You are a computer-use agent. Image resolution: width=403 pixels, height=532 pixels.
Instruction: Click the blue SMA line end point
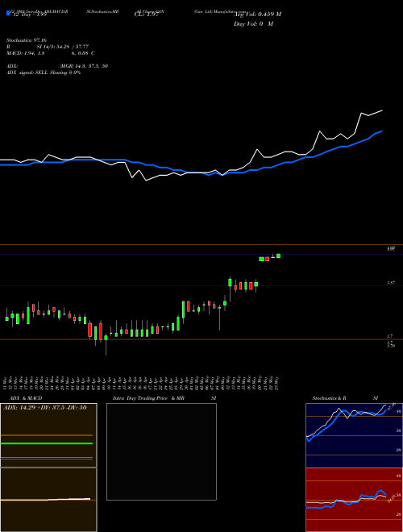(382, 131)
